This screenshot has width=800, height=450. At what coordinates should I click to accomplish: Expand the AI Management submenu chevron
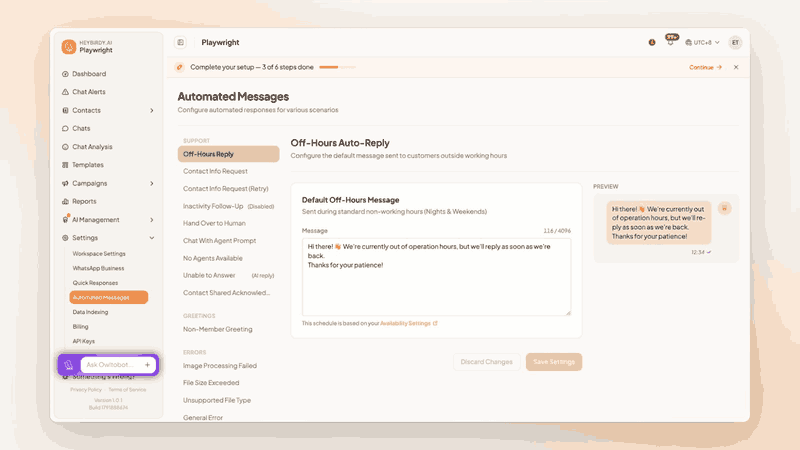click(x=152, y=220)
